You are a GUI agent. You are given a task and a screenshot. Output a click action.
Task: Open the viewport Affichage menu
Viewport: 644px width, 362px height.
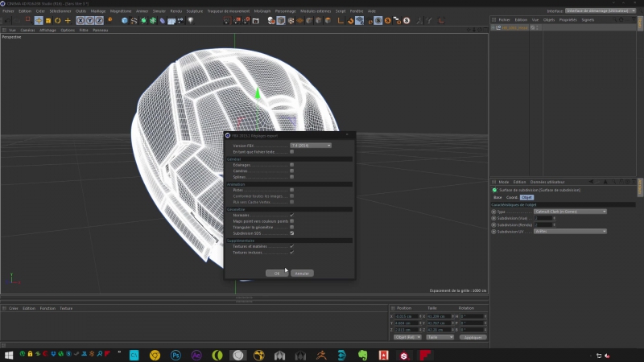click(47, 30)
